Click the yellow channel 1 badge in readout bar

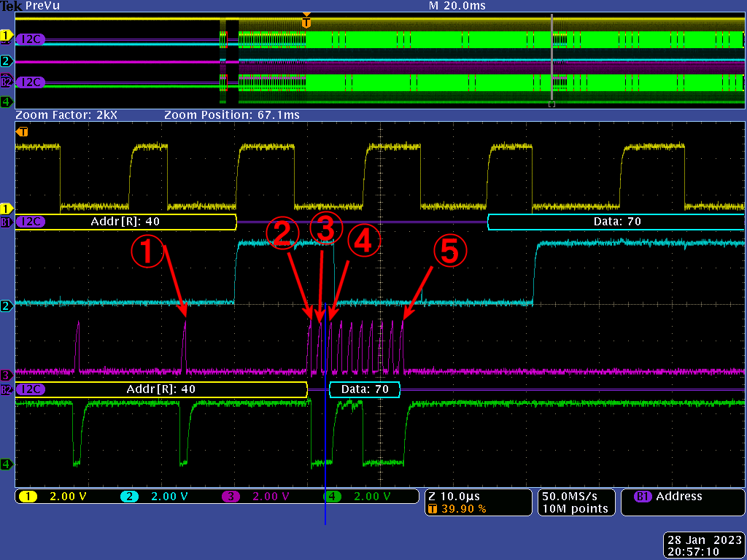(x=28, y=497)
